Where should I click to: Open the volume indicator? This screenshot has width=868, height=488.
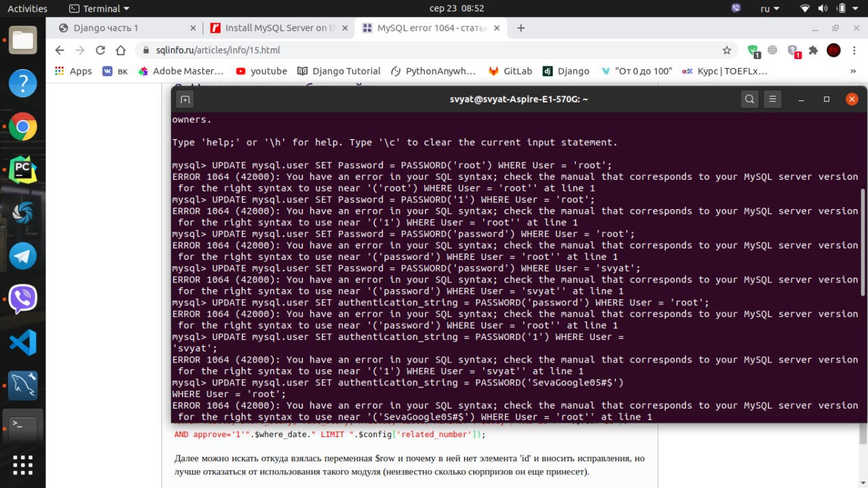pyautogui.click(x=824, y=9)
